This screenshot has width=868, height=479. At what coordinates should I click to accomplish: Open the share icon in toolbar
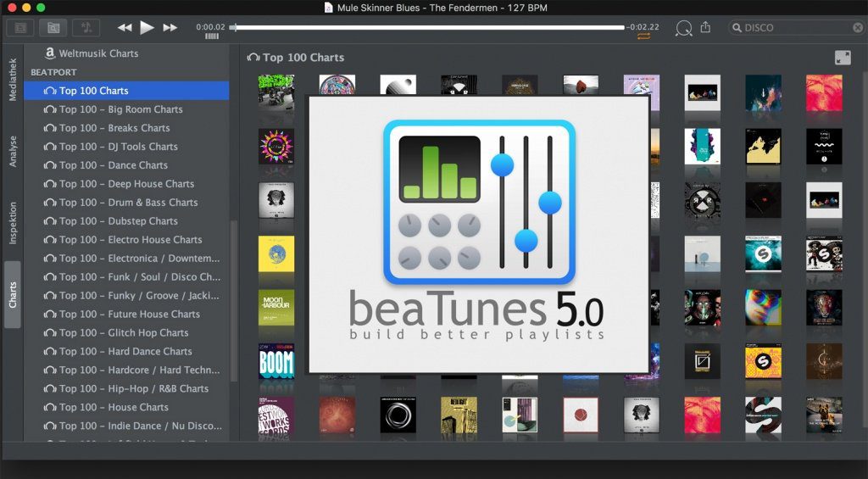coord(705,27)
